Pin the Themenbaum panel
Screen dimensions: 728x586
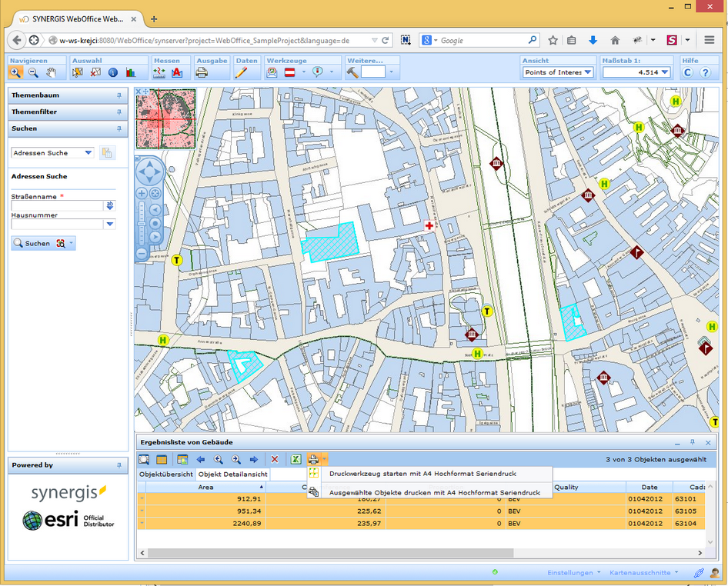pos(119,95)
